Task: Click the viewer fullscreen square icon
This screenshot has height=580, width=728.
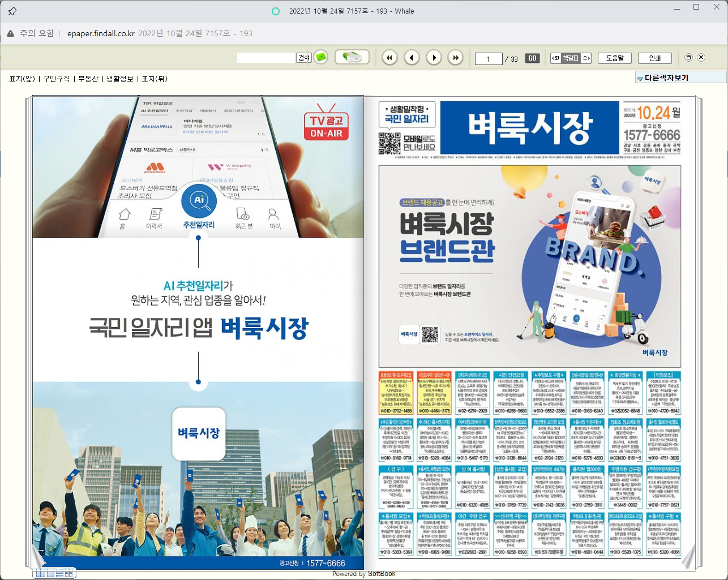Action: pyautogui.click(x=688, y=58)
